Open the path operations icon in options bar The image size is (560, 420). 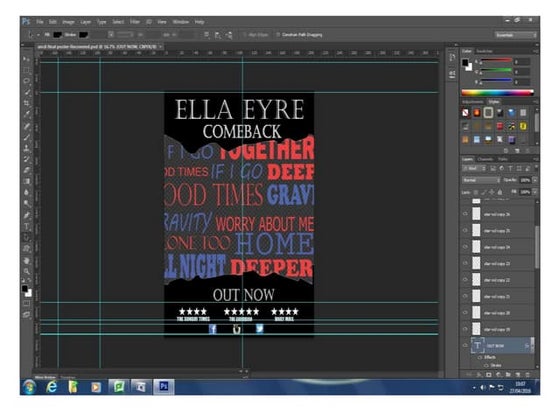tap(206, 35)
